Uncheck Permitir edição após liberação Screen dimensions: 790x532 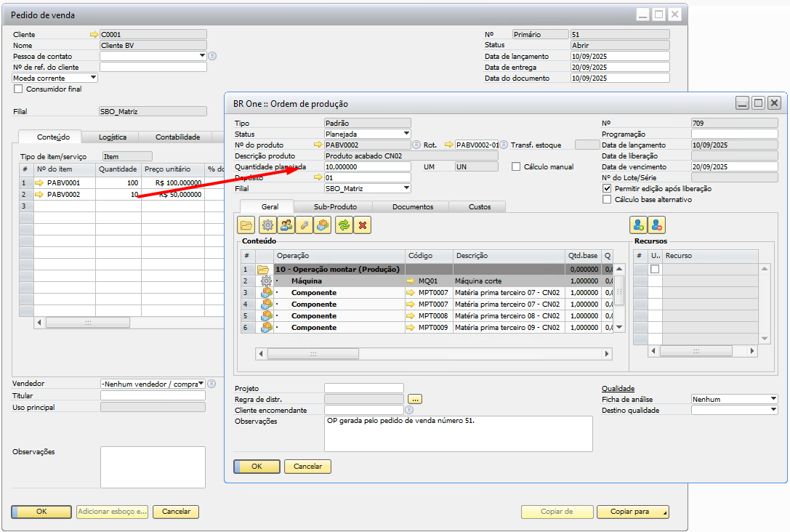click(x=608, y=188)
